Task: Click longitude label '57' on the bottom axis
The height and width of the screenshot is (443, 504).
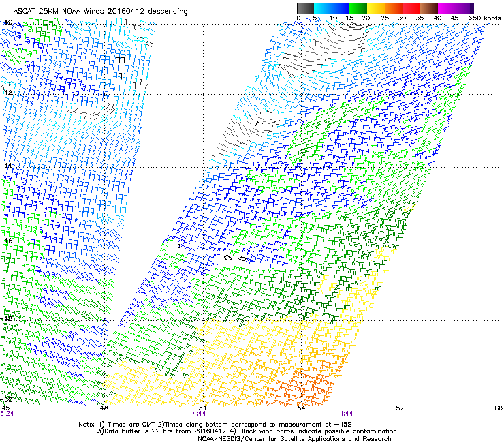Action: (400, 408)
